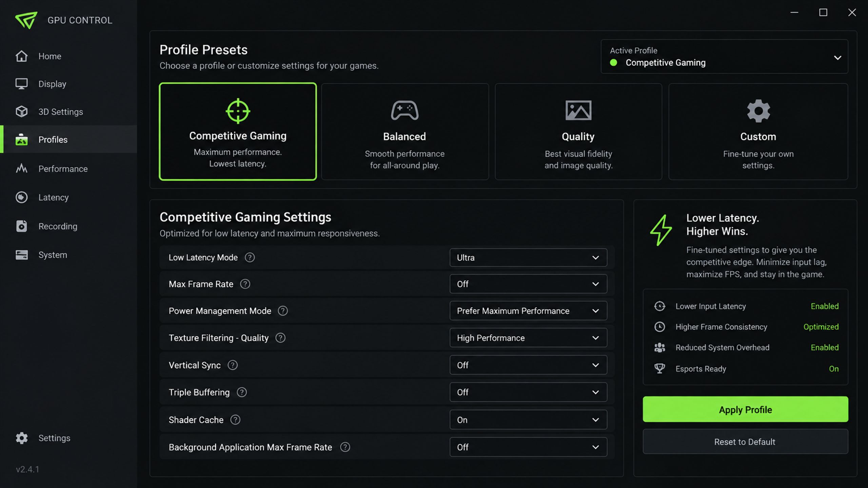868x488 pixels.
Task: Click the help icon next to Low Latency Mode
Action: coord(250,258)
